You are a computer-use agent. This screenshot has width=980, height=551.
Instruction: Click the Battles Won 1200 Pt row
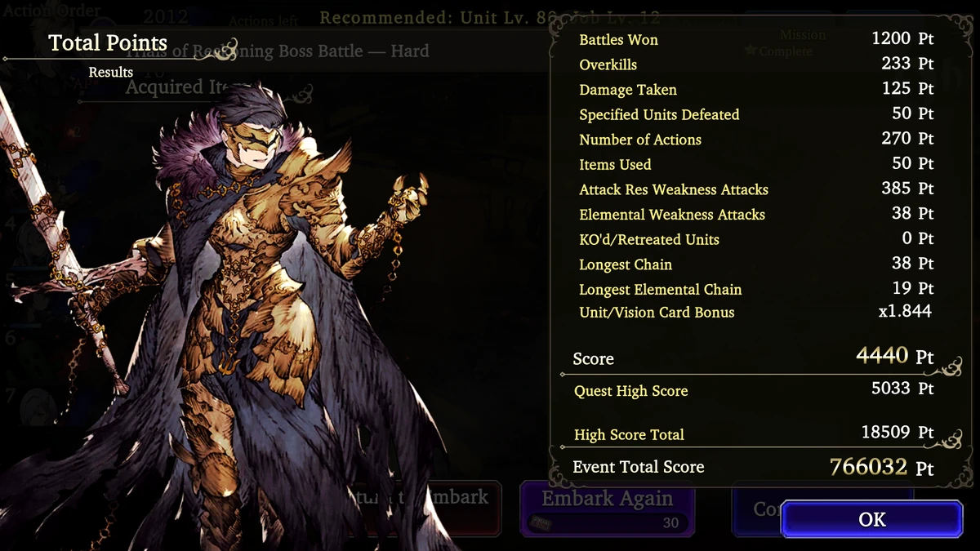[x=756, y=39]
